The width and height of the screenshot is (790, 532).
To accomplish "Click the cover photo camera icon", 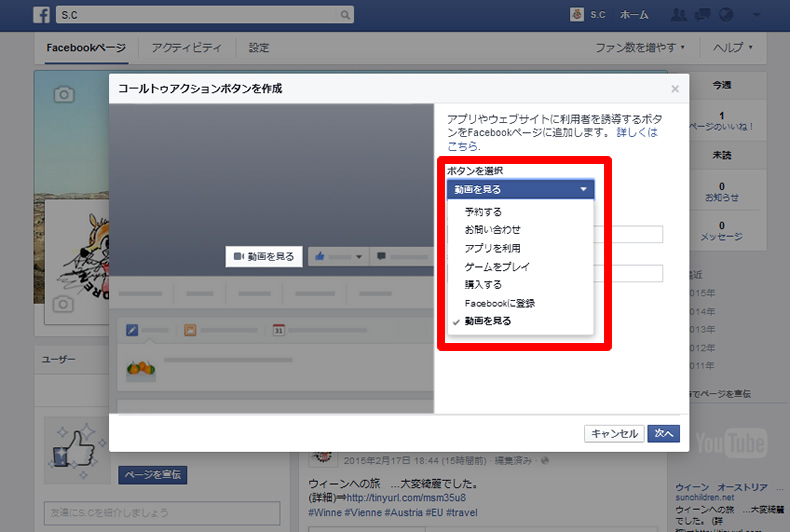I will click(64, 94).
